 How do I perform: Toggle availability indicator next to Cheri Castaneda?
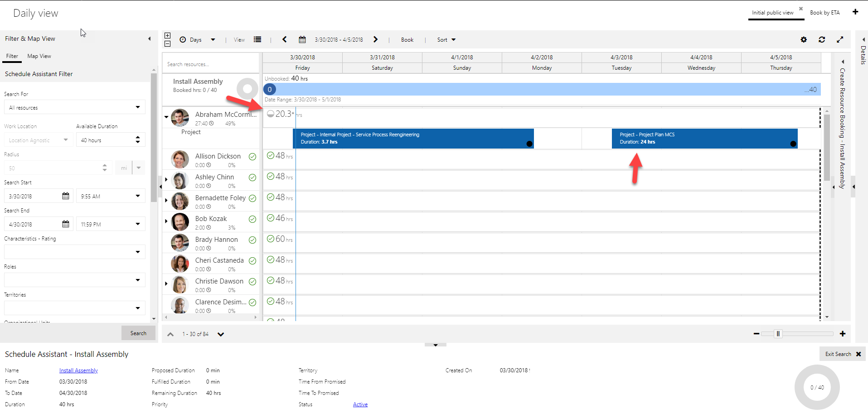[252, 261]
